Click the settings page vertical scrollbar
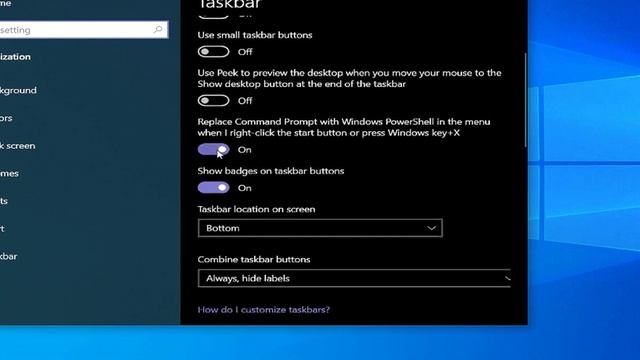The width and height of the screenshot is (640, 360). tap(525, 100)
